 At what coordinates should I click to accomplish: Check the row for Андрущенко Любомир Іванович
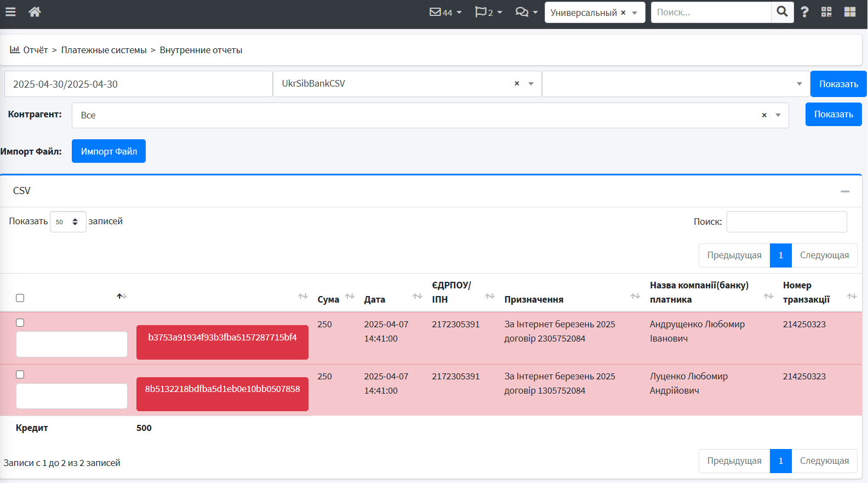pos(20,323)
